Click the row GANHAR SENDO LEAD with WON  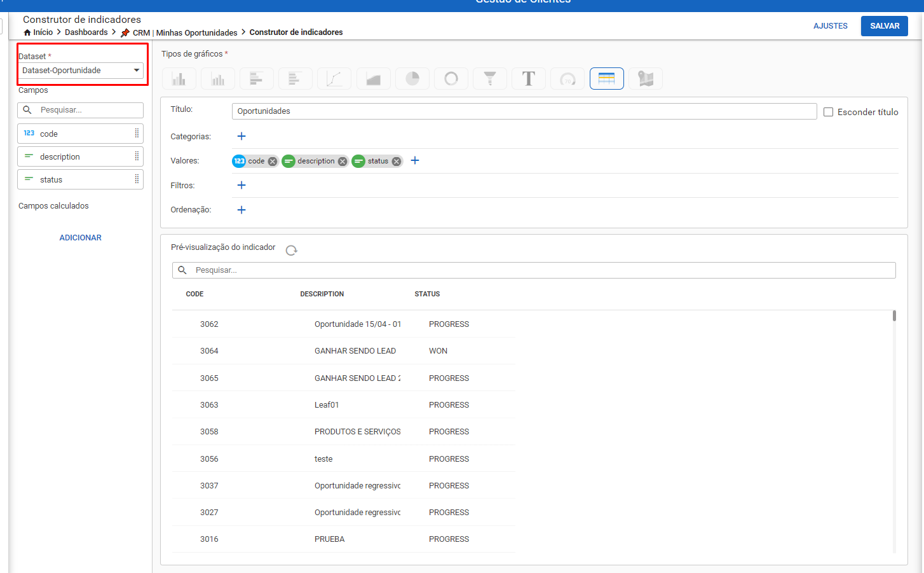[x=343, y=351]
